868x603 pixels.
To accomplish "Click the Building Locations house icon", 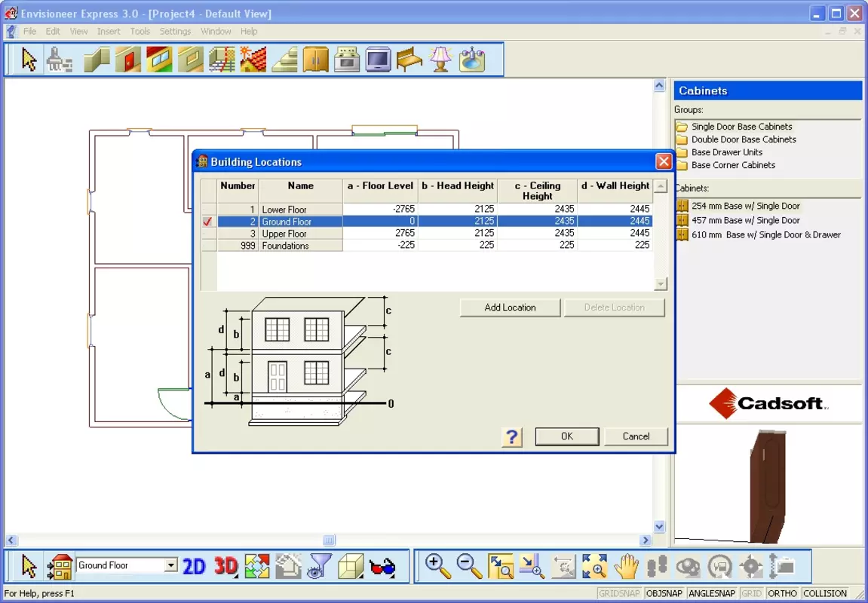I will coord(60,567).
